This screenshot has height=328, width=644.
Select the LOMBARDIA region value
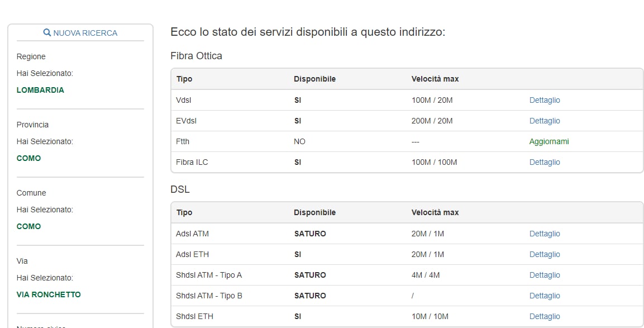tap(40, 90)
